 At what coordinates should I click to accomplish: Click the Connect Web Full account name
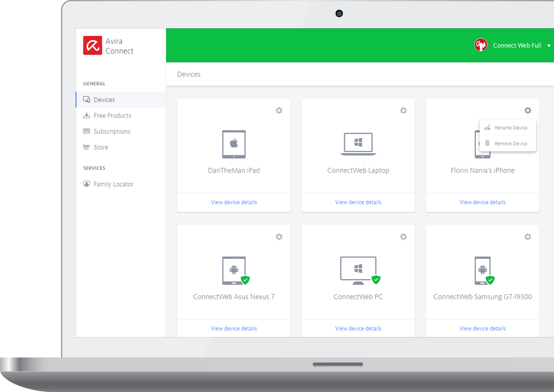point(517,46)
